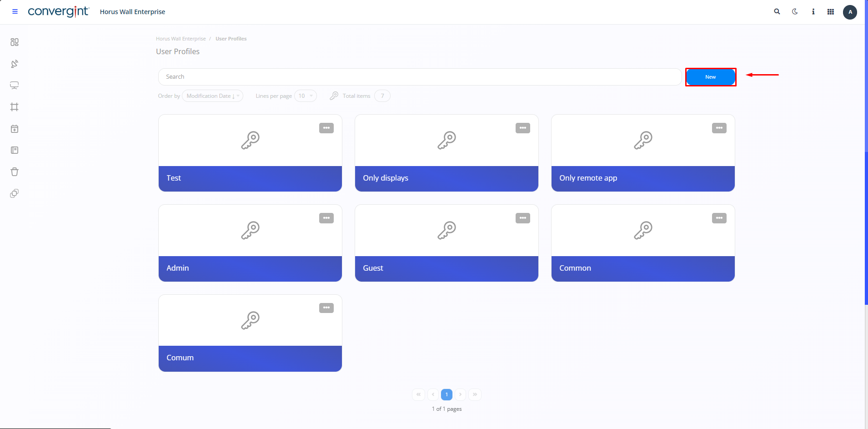This screenshot has height=429, width=868.
Task: Open the linked items icon in sidebar
Action: click(x=15, y=193)
